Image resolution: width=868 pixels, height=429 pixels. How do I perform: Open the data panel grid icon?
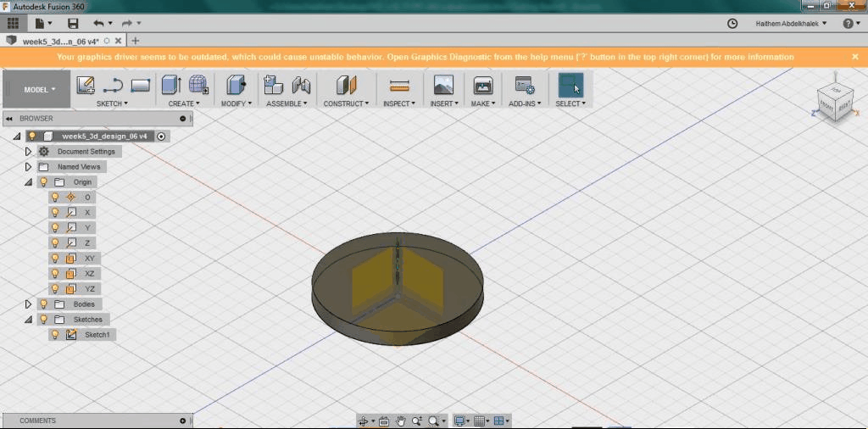(13, 23)
